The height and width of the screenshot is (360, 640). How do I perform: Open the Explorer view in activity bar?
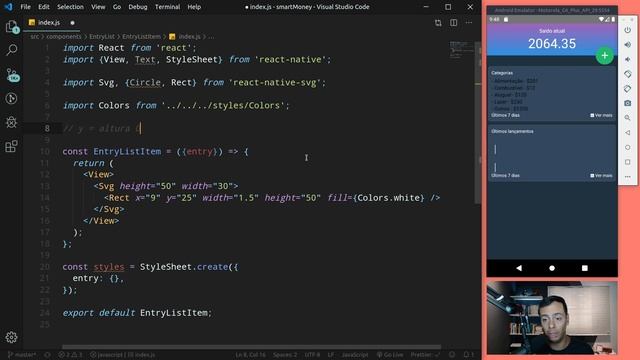[11, 27]
